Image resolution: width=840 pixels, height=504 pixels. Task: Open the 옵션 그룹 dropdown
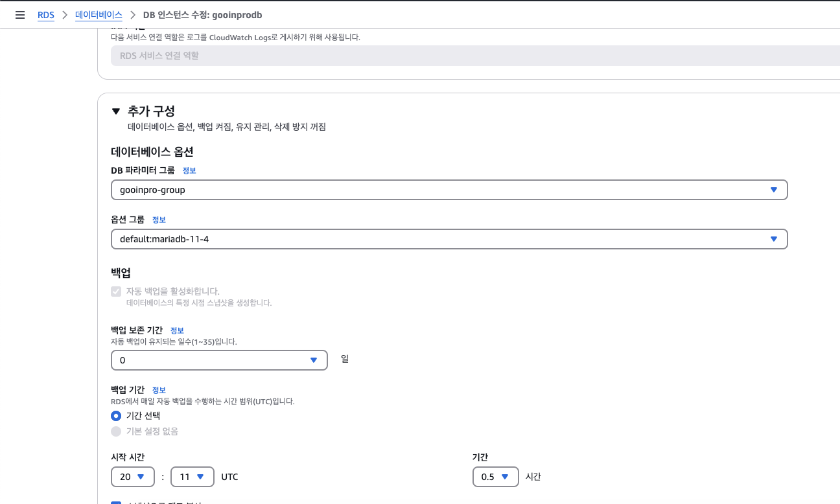pyautogui.click(x=449, y=239)
